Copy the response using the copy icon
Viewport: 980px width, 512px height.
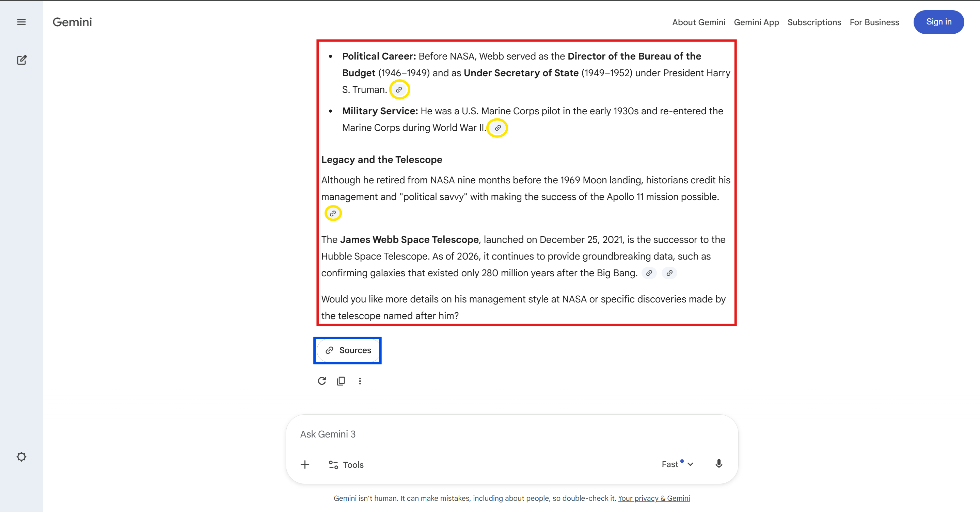pos(341,381)
